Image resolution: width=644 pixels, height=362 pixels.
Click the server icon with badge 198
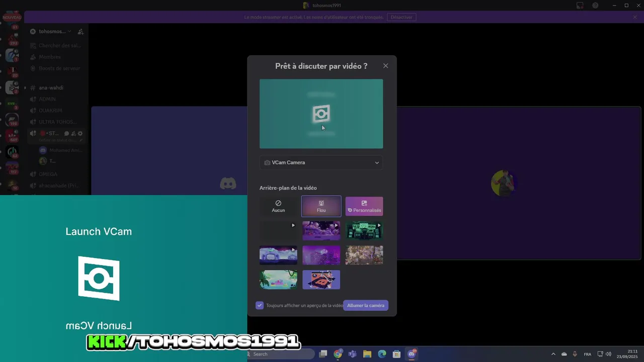click(x=12, y=119)
